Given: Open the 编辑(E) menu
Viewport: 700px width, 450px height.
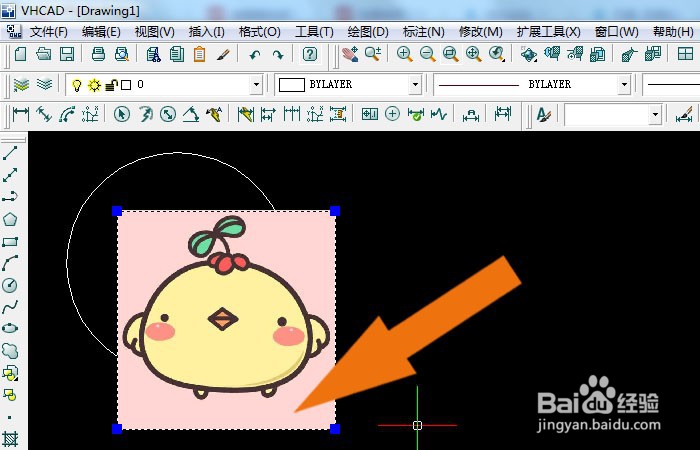Looking at the screenshot, I should 101,32.
